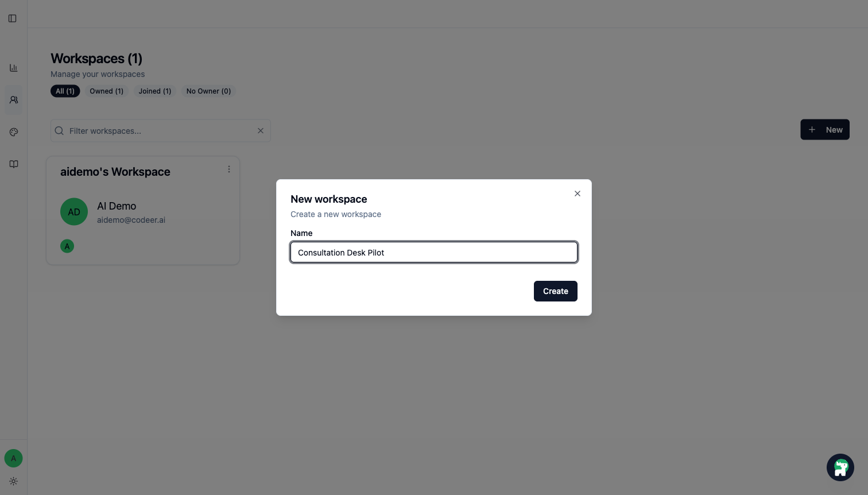Click your green A avatar in the sidebar
The image size is (868, 495).
(x=13, y=458)
